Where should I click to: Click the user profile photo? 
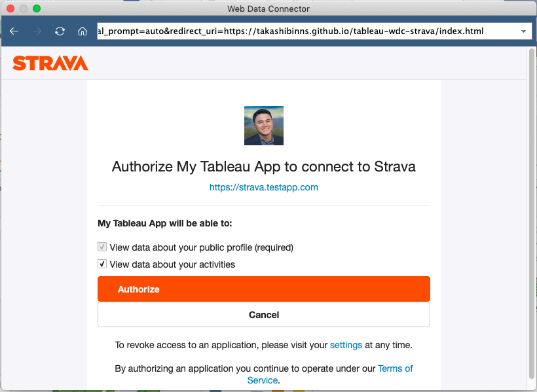[x=264, y=126]
